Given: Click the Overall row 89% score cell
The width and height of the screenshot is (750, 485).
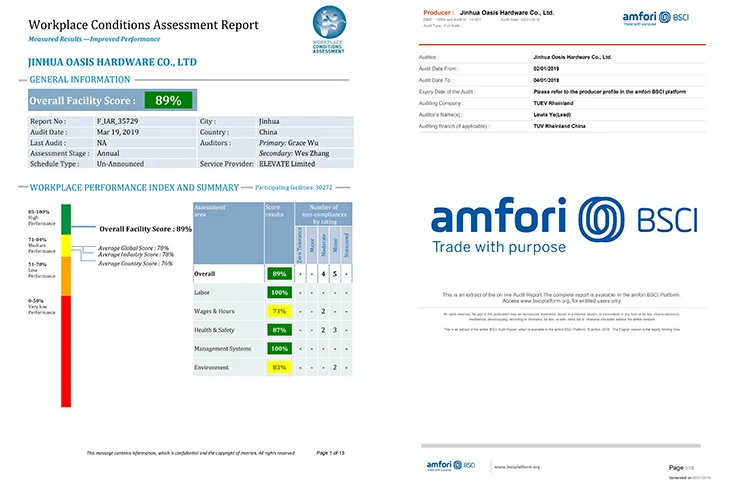Looking at the screenshot, I should [x=279, y=274].
